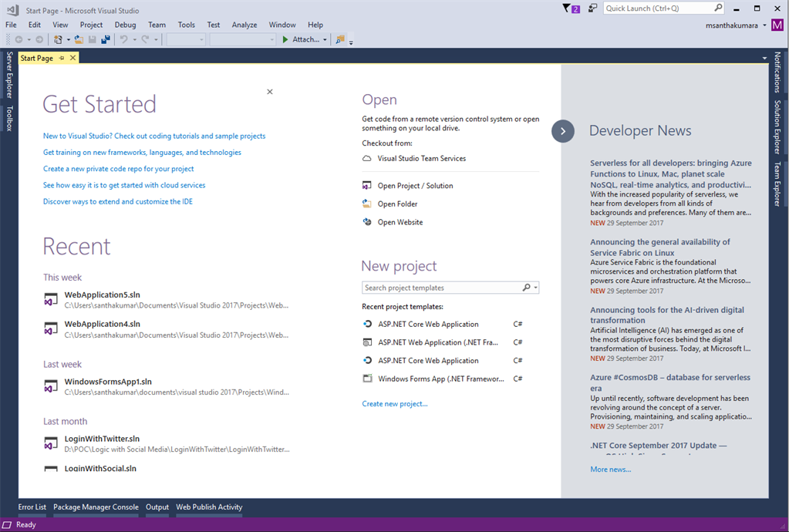Open the View menu
789x532 pixels.
pyautogui.click(x=60, y=25)
